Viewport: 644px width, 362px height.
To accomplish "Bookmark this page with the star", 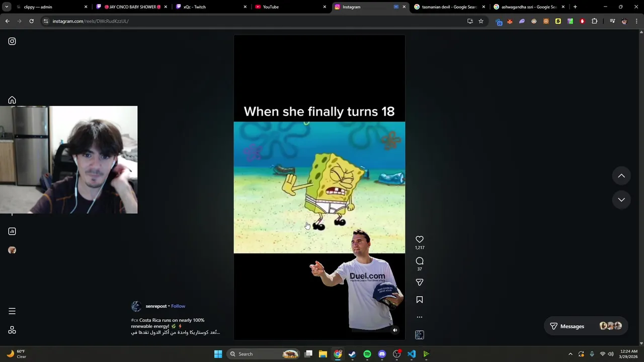I will coord(481,21).
